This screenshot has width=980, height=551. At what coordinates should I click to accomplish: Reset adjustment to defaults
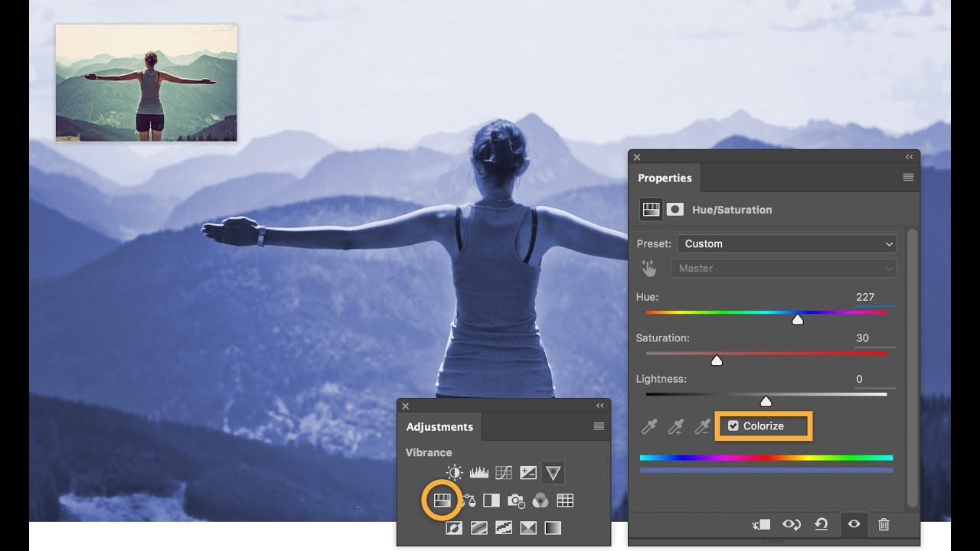(822, 524)
